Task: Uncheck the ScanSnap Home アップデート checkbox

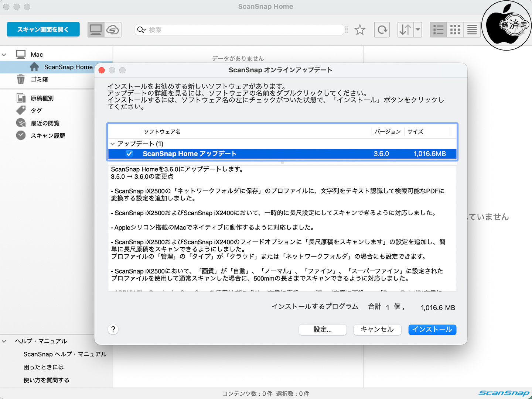Action: (129, 154)
